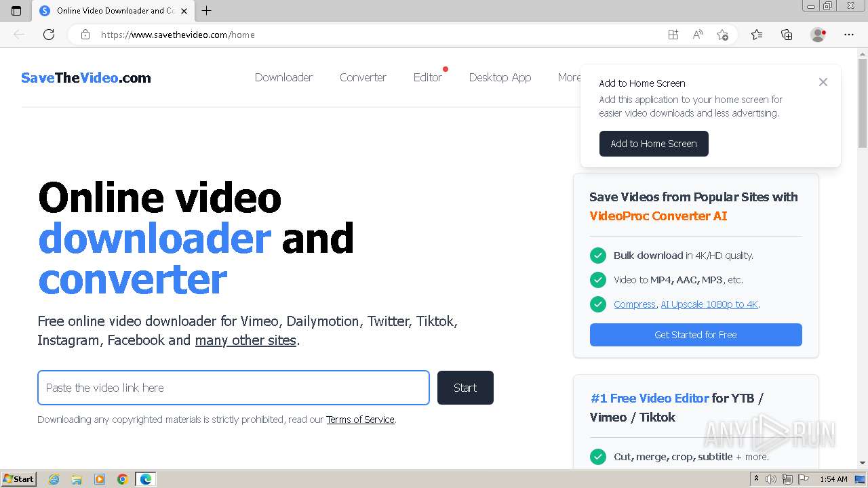Open File Explorer from the taskbar
The image size is (868, 488).
coord(77,479)
